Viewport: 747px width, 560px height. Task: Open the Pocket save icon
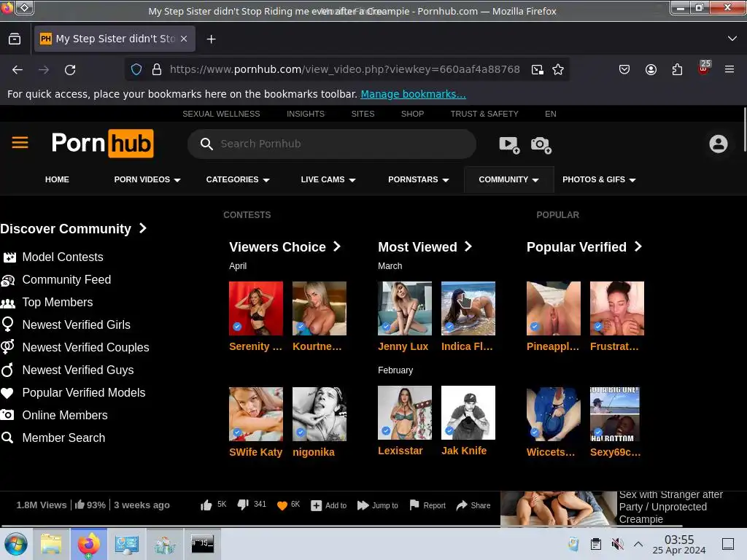click(x=624, y=69)
